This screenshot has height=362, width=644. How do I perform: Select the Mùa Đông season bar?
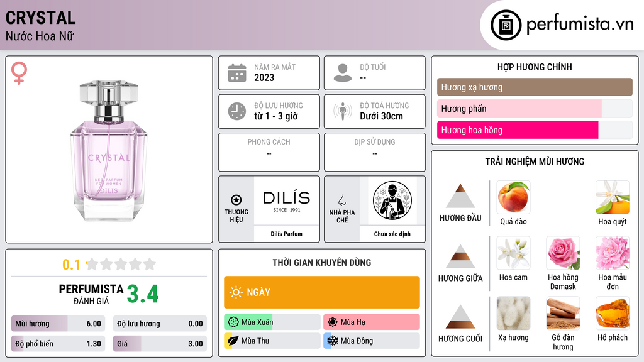coord(371,341)
